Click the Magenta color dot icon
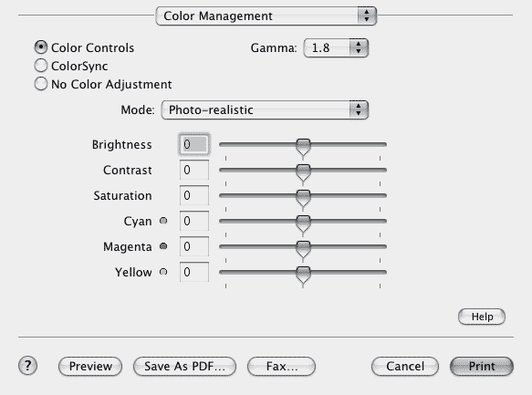The height and width of the screenshot is (395, 532). 163,246
